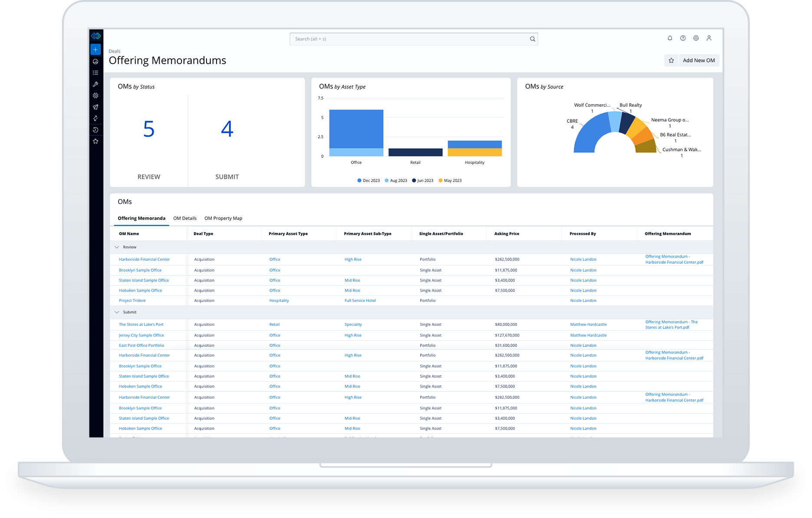Open the sidebar gear icon

pyautogui.click(x=95, y=95)
